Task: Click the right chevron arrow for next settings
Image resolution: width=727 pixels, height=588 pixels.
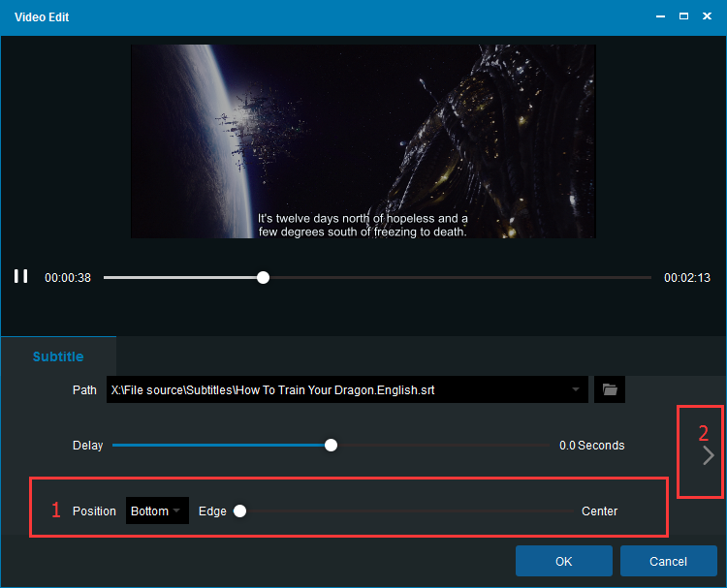Action: point(709,455)
